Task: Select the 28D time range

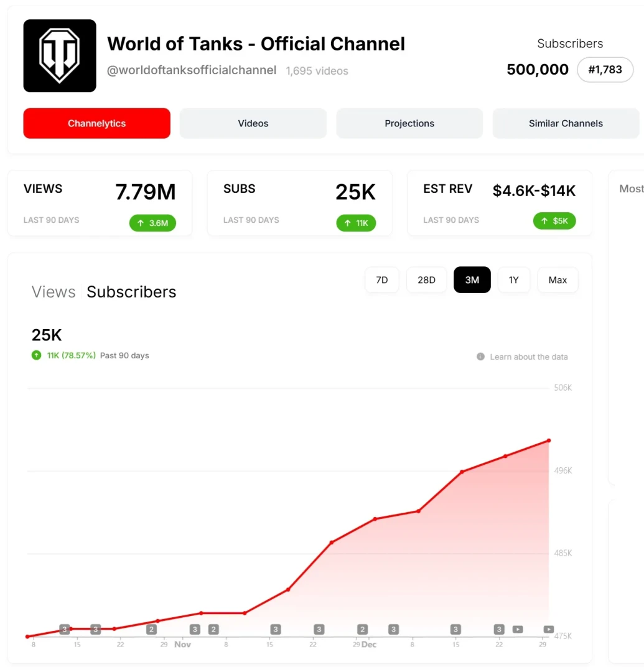Action: point(426,280)
